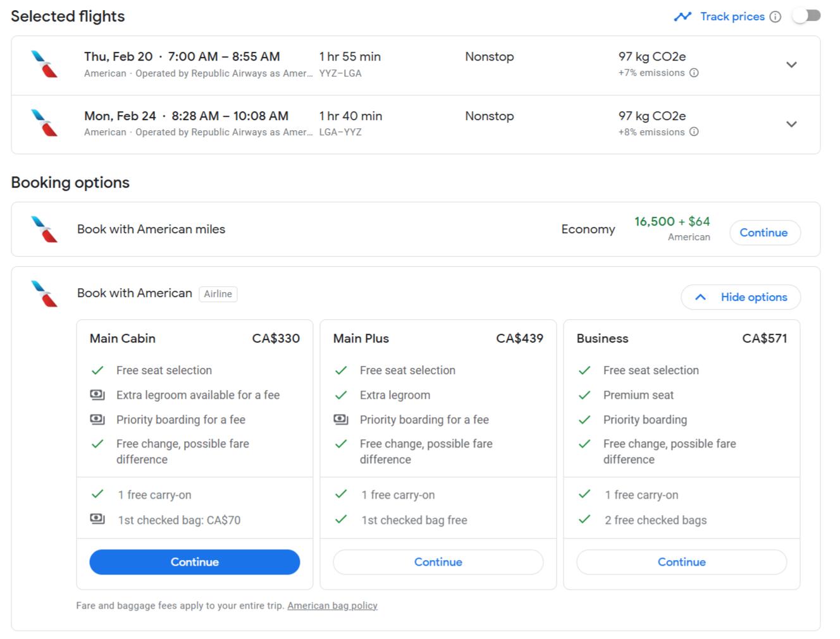Click the price trend graph icon near Track prices
This screenshot has height=639, width=840.
point(683,16)
